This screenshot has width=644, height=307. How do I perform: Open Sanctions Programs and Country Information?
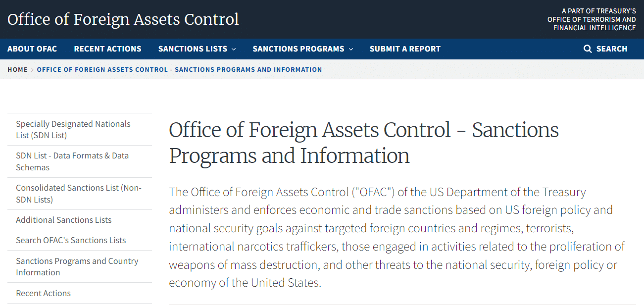tap(77, 266)
